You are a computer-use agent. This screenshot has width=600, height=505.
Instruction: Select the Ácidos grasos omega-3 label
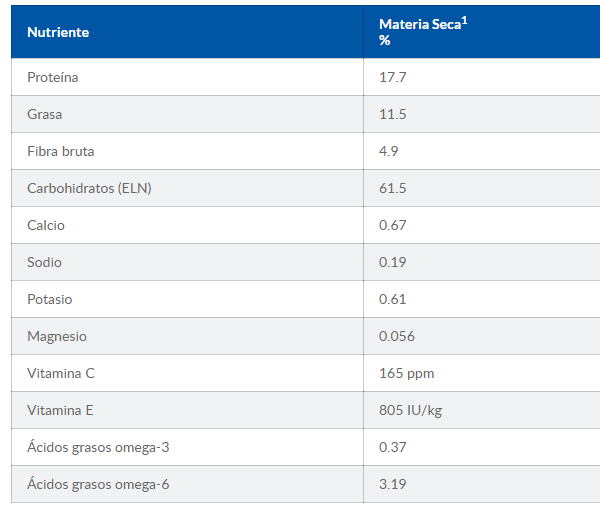[x=97, y=447]
